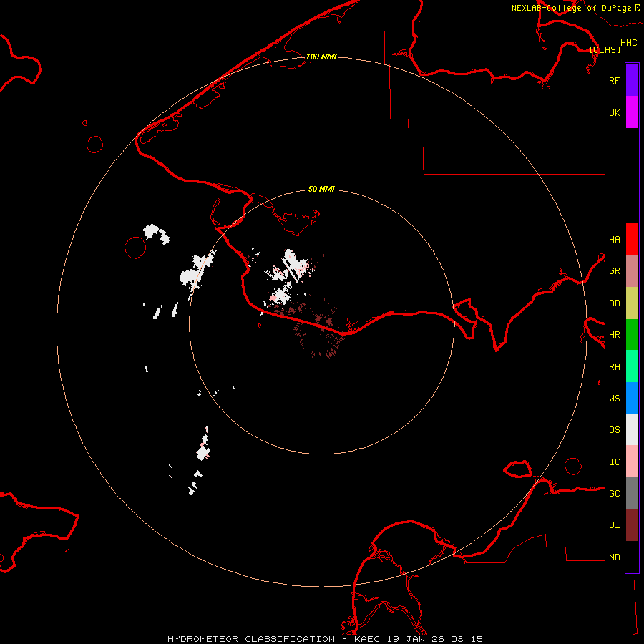Click the BD legend label

614,303
